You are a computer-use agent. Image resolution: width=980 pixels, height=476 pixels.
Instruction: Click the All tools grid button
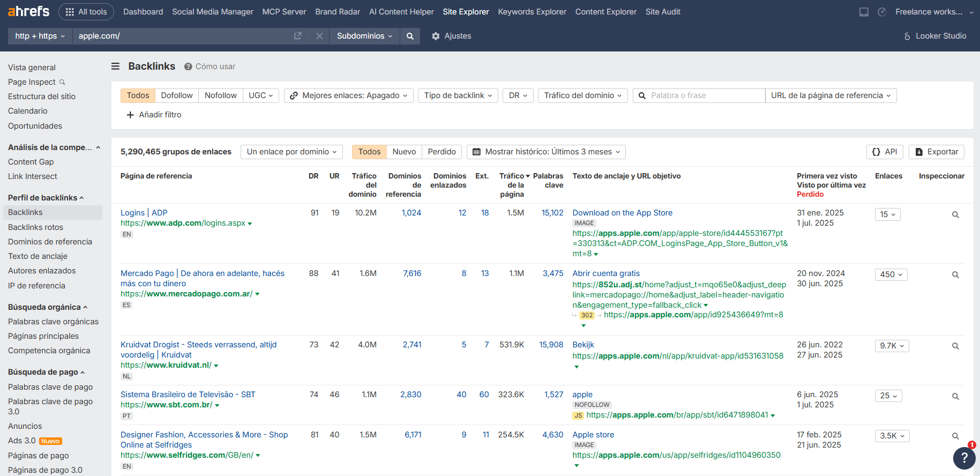(x=86, y=12)
